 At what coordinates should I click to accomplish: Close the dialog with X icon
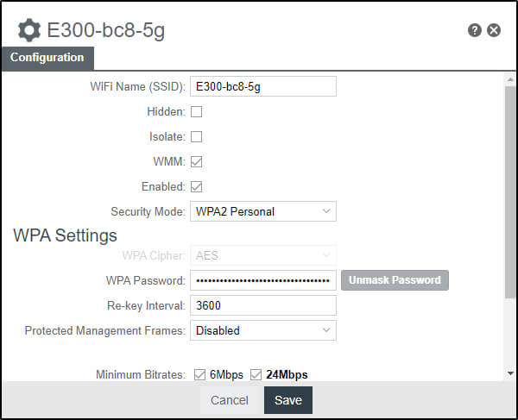(494, 30)
